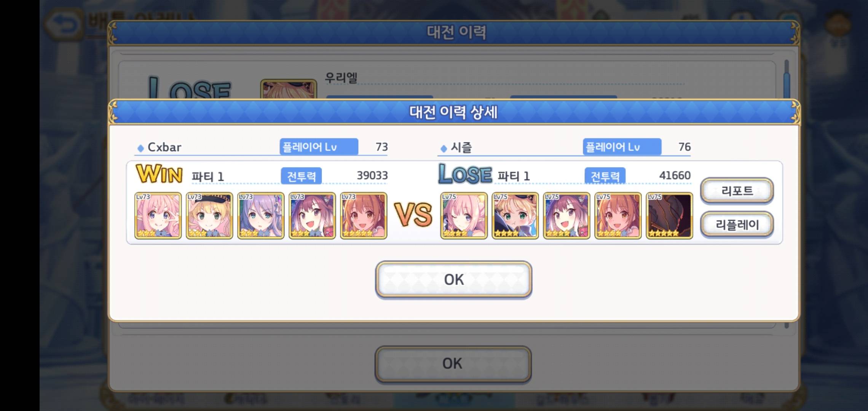Select Cxbar's lavender-haired character icon
This screenshot has width=868, height=411.
(261, 215)
